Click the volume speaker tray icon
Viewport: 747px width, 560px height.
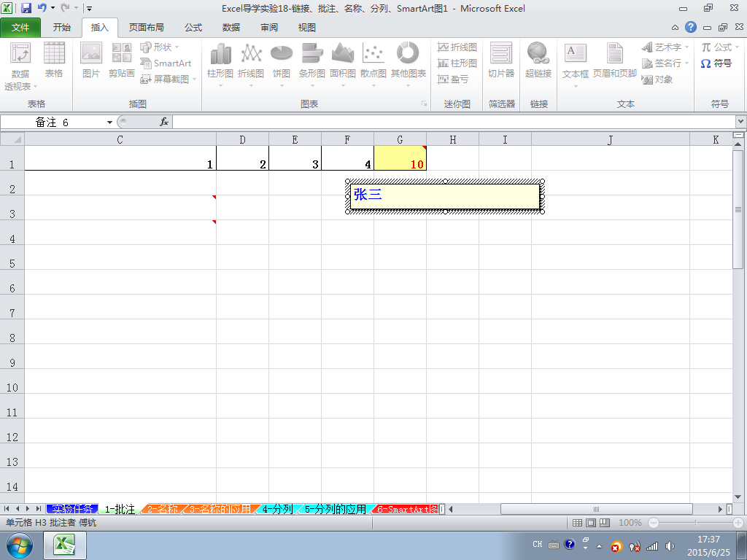[x=670, y=546]
